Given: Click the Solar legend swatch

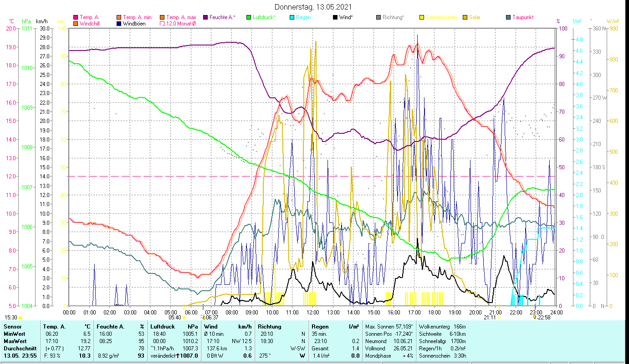Looking at the screenshot, I should tap(465, 17).
